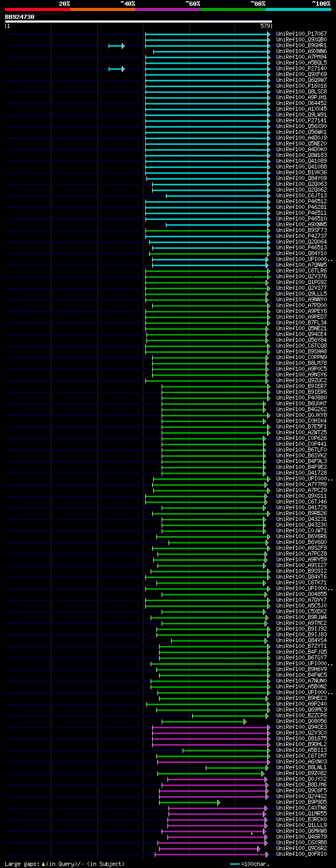Click UniRef100_Q6Q9W7 label
This screenshot has height=868, width=336.
(x=301, y=80)
